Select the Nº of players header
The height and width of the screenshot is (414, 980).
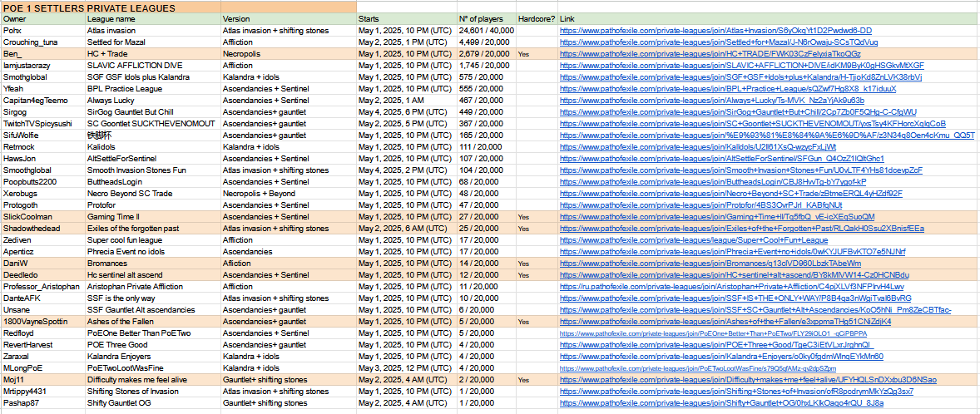tap(486, 19)
